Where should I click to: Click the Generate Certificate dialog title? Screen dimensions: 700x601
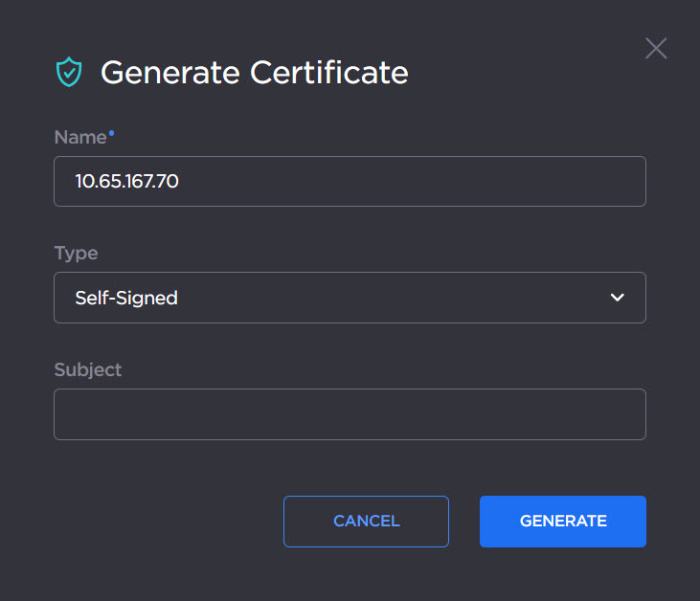[x=254, y=73]
